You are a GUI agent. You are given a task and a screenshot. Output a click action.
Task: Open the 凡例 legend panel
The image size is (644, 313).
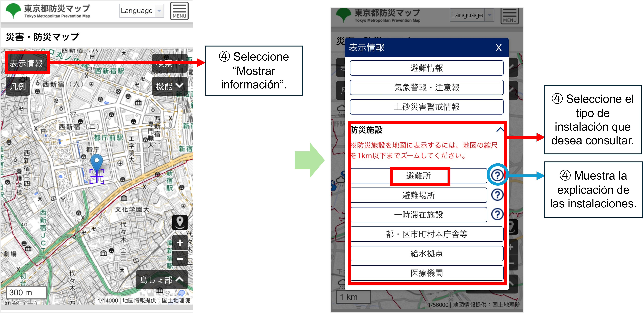pyautogui.click(x=18, y=86)
